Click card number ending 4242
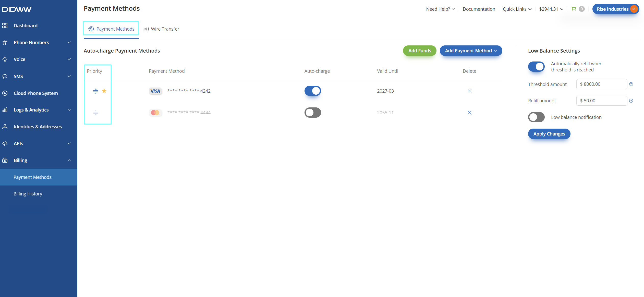 pyautogui.click(x=189, y=91)
